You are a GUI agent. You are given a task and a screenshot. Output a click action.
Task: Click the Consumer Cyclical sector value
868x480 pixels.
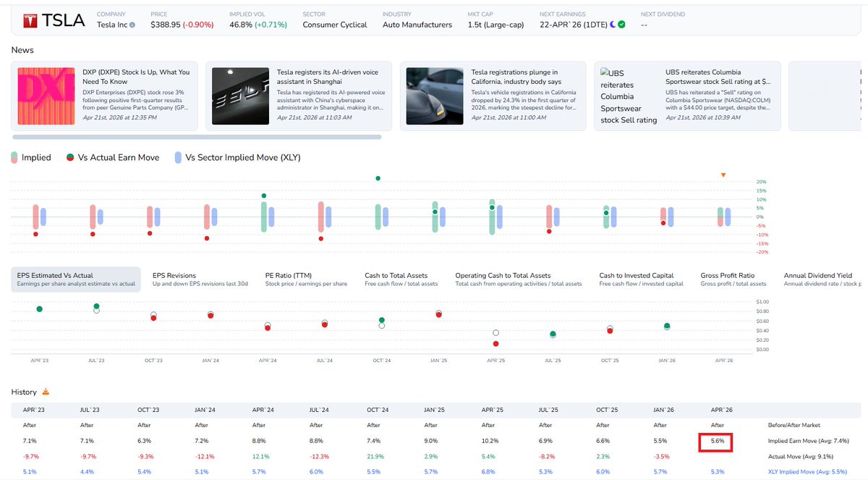[x=334, y=25]
